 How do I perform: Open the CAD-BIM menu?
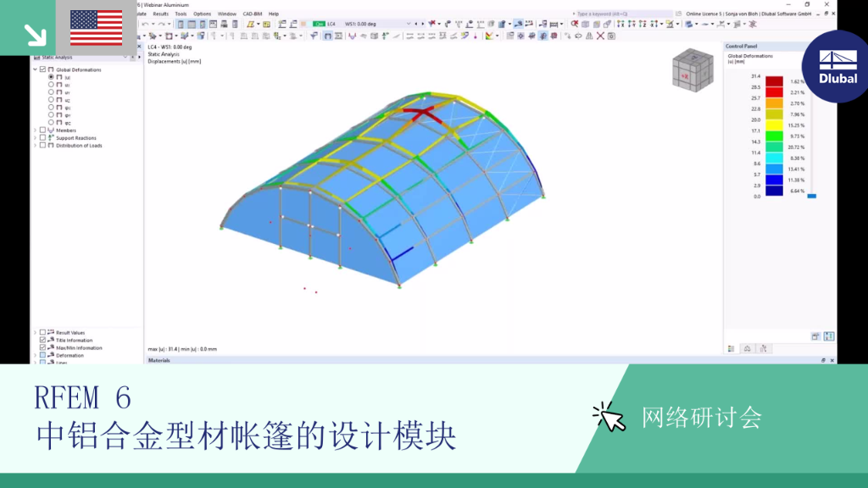coord(253,14)
